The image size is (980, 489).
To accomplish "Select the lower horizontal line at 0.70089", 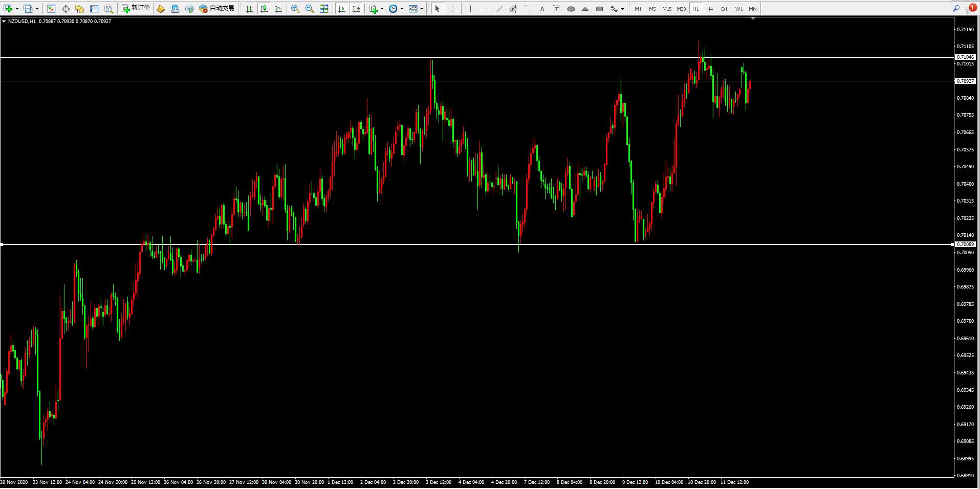I will coord(476,244).
